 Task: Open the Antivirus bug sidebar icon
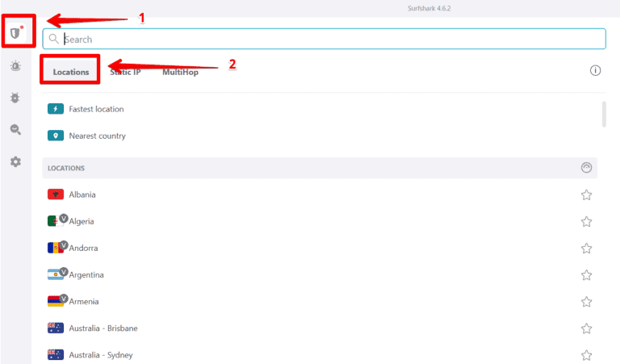[x=15, y=98]
